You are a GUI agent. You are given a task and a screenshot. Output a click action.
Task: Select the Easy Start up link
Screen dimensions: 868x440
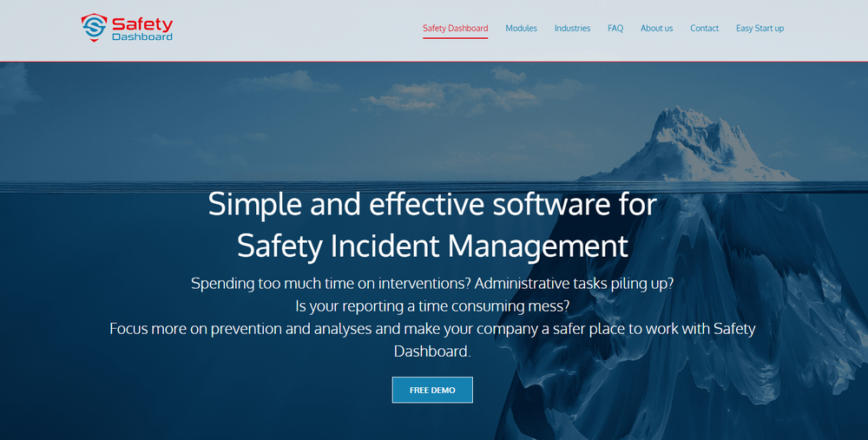759,29
